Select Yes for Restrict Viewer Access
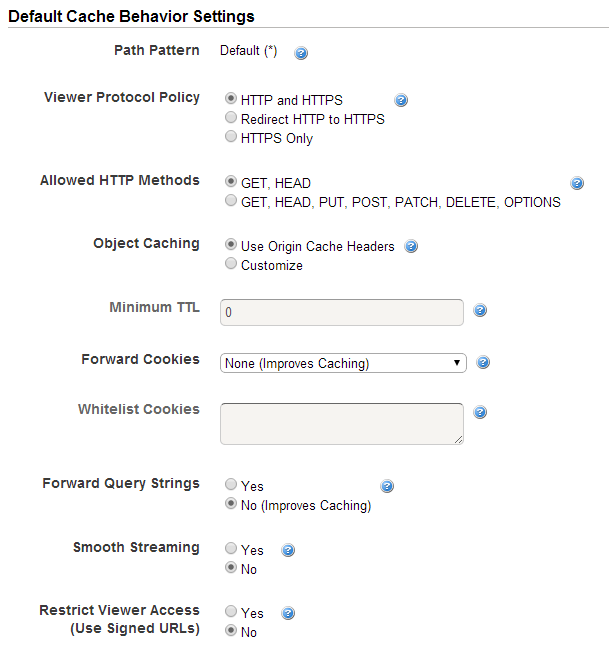 pyautogui.click(x=231, y=611)
